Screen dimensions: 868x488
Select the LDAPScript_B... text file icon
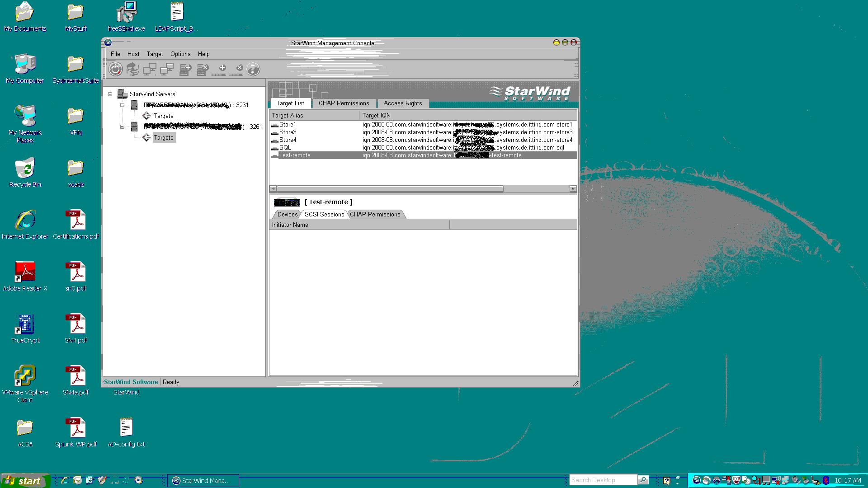tap(177, 17)
